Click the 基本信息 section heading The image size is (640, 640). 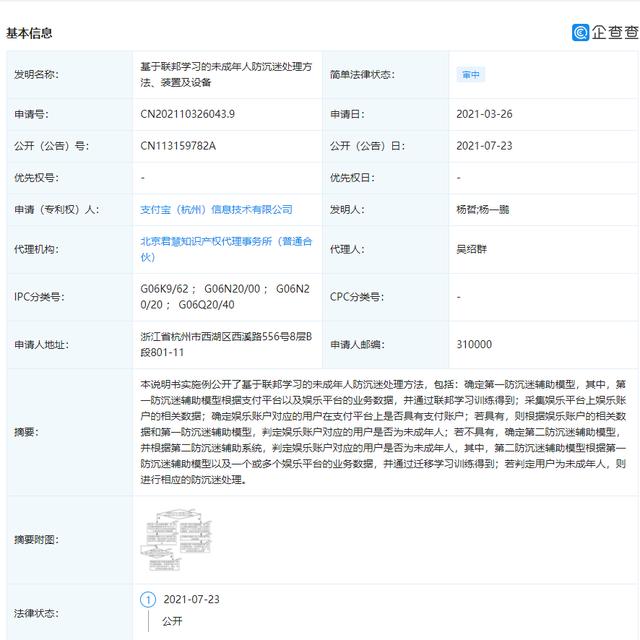point(29,33)
